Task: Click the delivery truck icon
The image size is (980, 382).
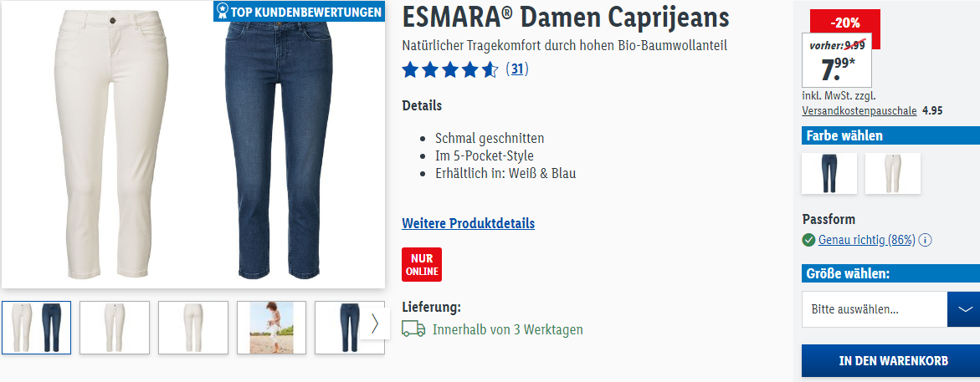Action: 413,329
